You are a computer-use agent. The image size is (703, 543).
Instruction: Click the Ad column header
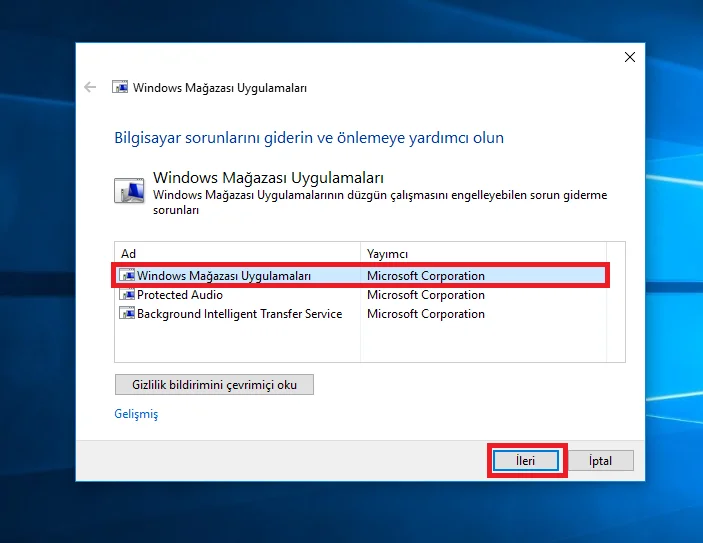[x=238, y=254]
